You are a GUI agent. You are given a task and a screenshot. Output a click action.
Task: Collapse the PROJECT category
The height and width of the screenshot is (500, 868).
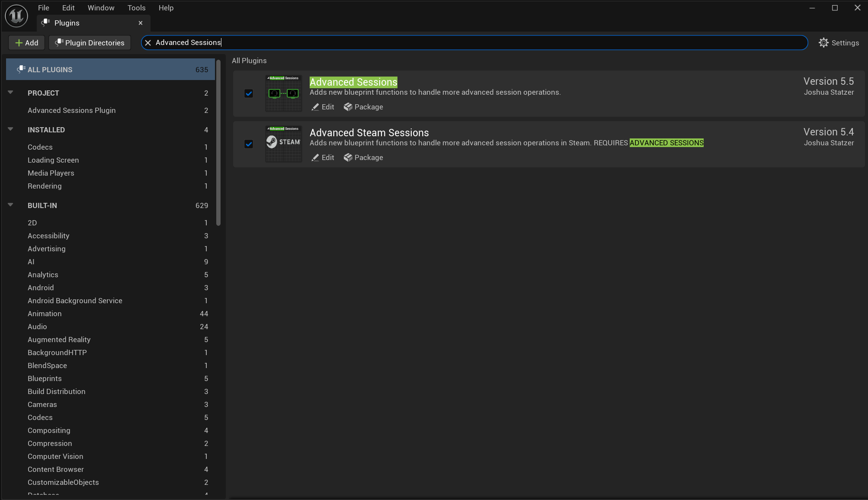(x=10, y=93)
